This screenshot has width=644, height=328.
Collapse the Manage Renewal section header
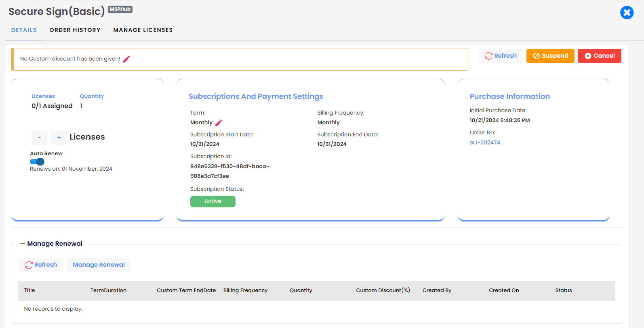click(x=51, y=244)
